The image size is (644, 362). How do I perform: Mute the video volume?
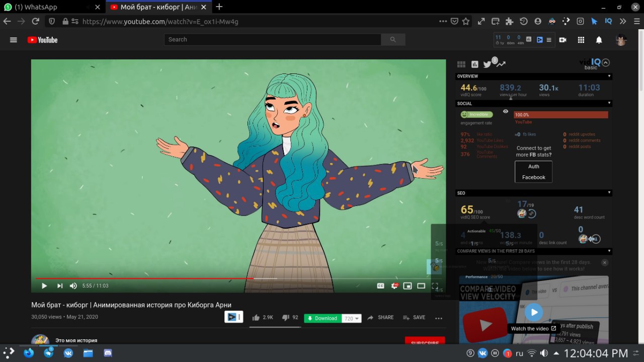click(x=73, y=285)
